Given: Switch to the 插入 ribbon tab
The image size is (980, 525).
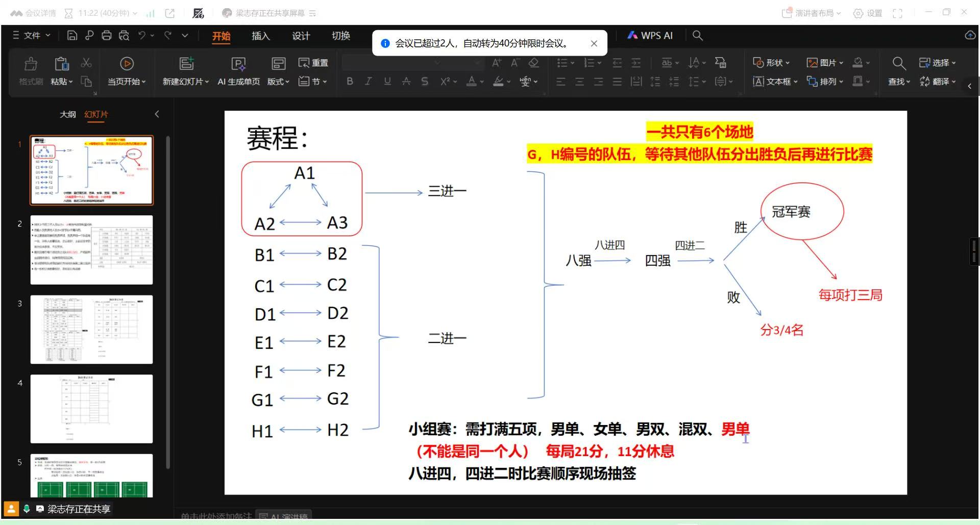Looking at the screenshot, I should pyautogui.click(x=260, y=36).
